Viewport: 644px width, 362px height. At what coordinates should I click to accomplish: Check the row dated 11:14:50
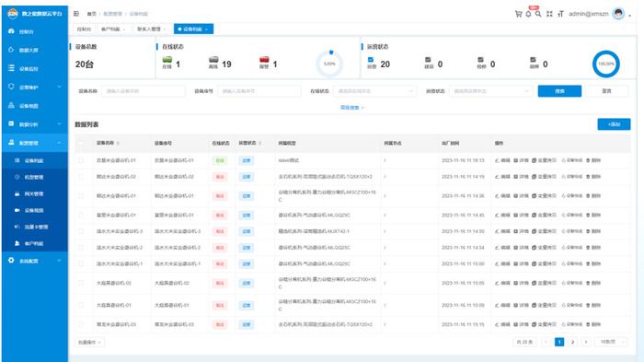(81, 231)
